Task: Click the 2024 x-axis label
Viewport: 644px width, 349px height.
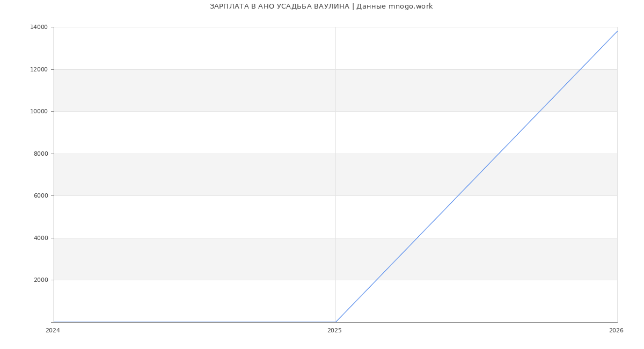Action: pos(53,331)
